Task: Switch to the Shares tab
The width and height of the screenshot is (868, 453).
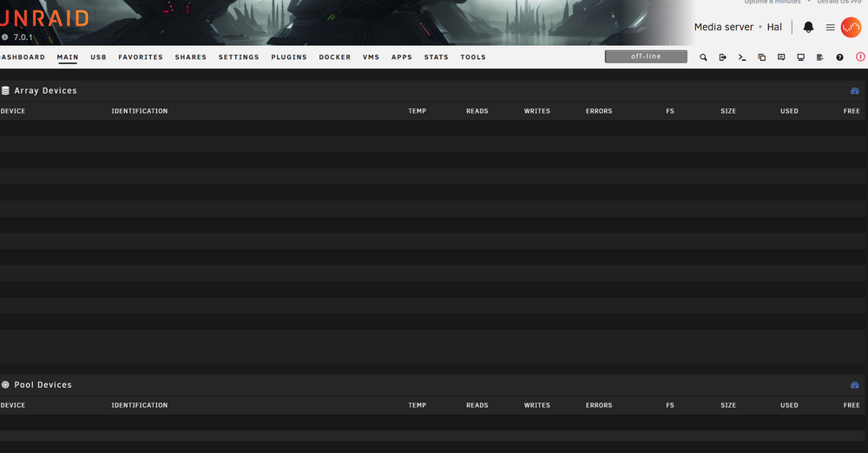Action: pos(190,57)
